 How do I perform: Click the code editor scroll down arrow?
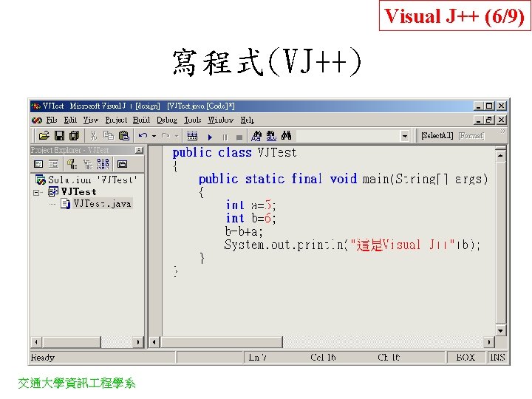(x=500, y=330)
